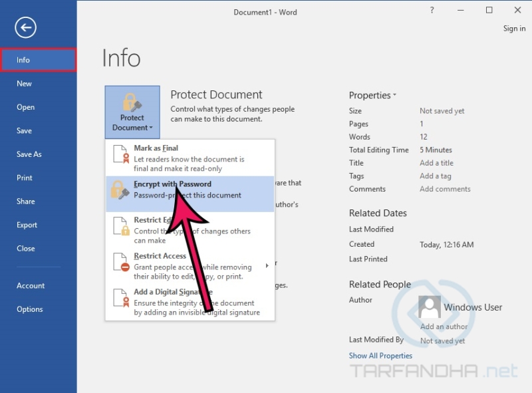Choose Encrypt with Password option
Screen dimensions: 532x393
(190, 194)
